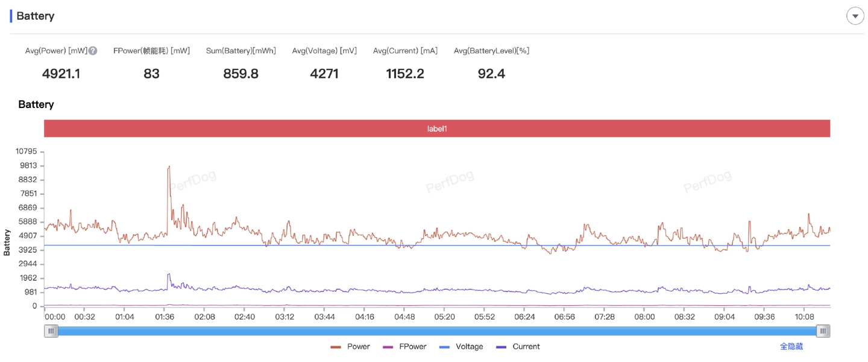Toggle the Power series in the legend
The image size is (868, 362).
tap(350, 347)
